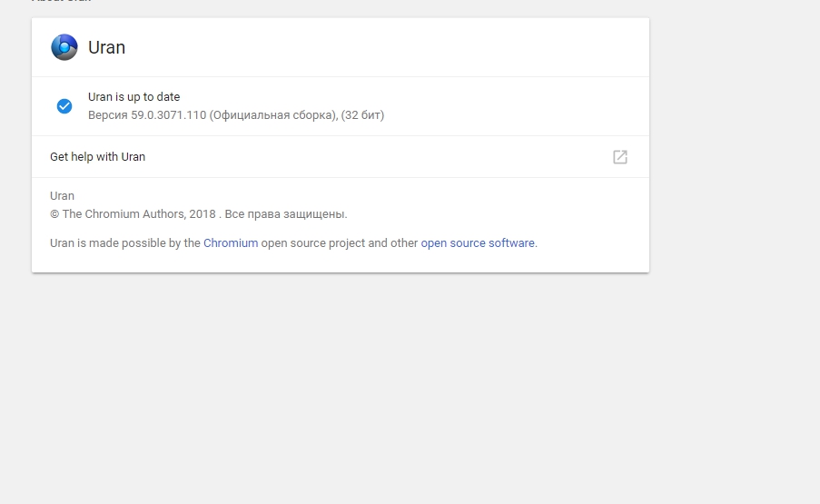Viewport: 820px width, 504px height.
Task: Click the 59.0.3071.110 version number
Action: (168, 115)
